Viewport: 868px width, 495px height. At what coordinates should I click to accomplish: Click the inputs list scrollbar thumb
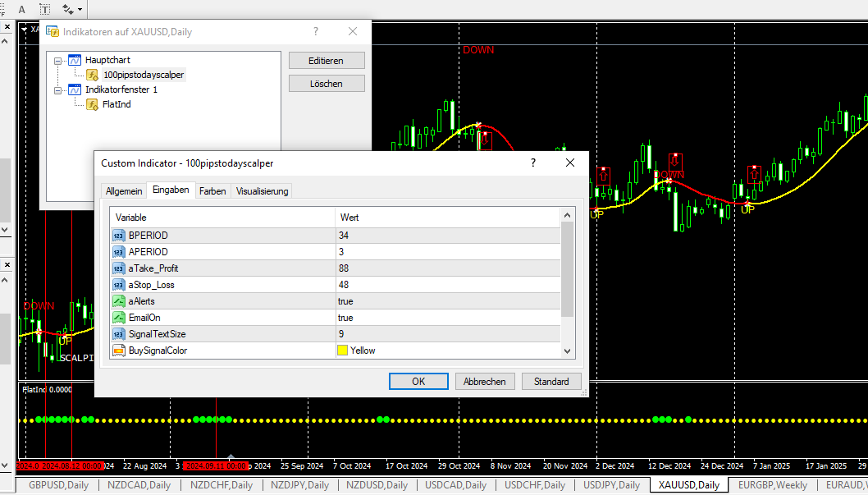568,269
